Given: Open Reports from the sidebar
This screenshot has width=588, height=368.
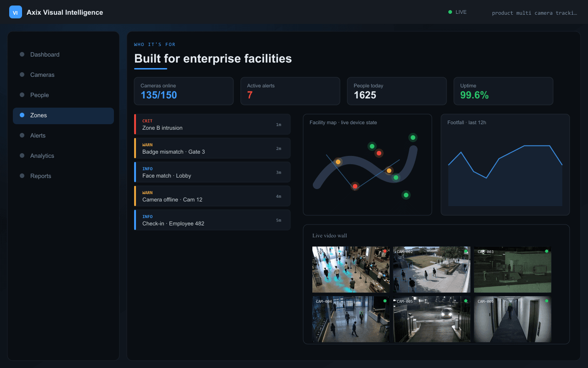Looking at the screenshot, I should tap(63, 176).
